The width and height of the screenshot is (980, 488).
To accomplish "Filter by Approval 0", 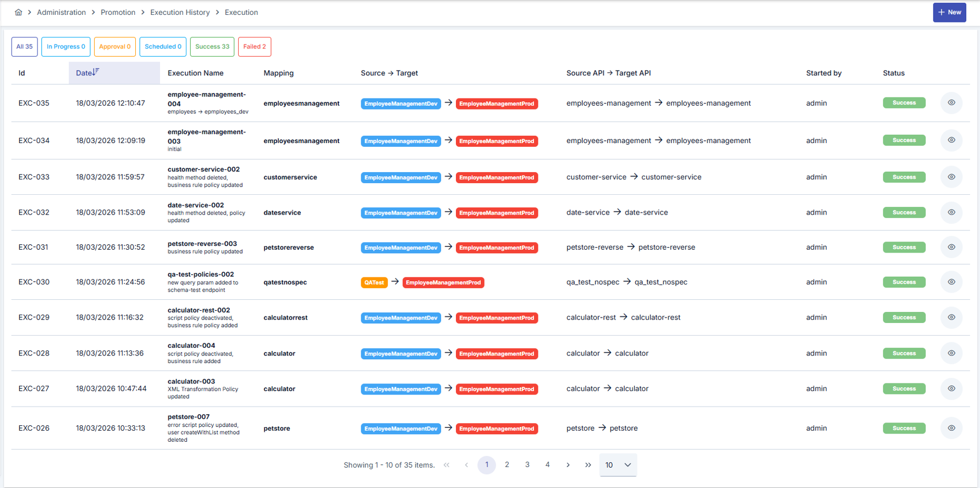I will pos(115,47).
